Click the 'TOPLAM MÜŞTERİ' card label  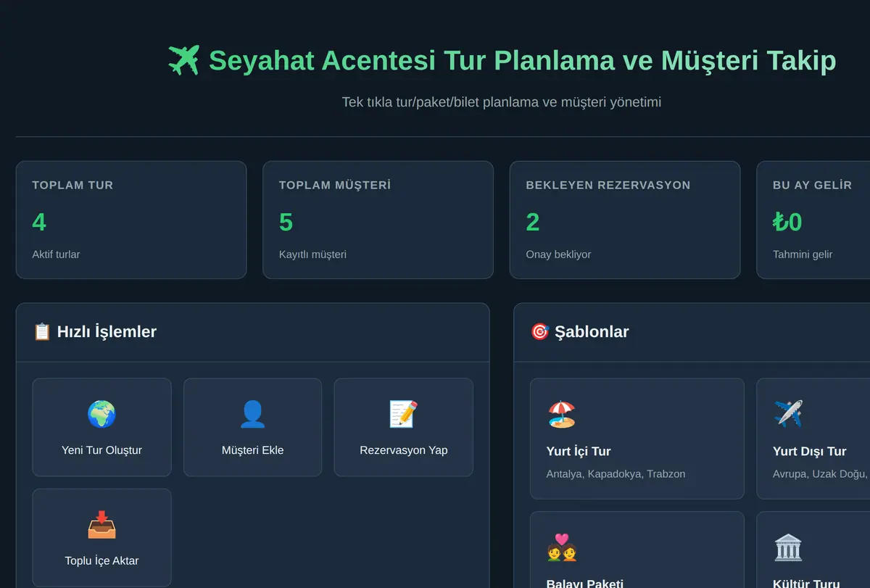point(335,185)
